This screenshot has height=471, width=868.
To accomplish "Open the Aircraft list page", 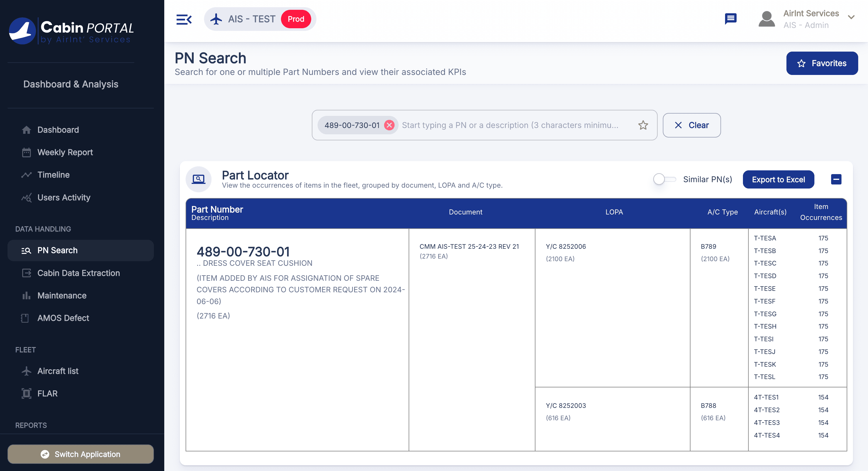I will click(58, 371).
